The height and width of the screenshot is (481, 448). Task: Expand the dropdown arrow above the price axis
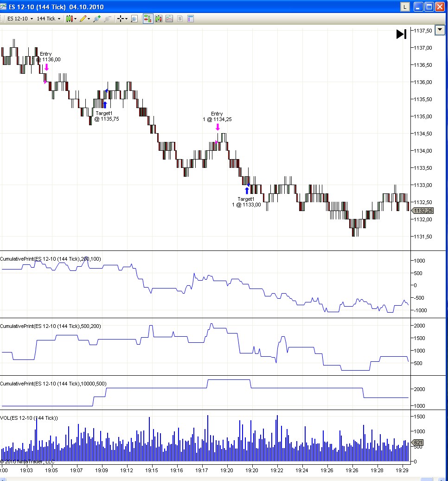click(440, 29)
